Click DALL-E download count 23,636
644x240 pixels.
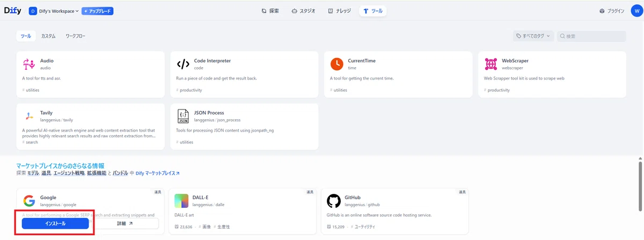(x=184, y=227)
